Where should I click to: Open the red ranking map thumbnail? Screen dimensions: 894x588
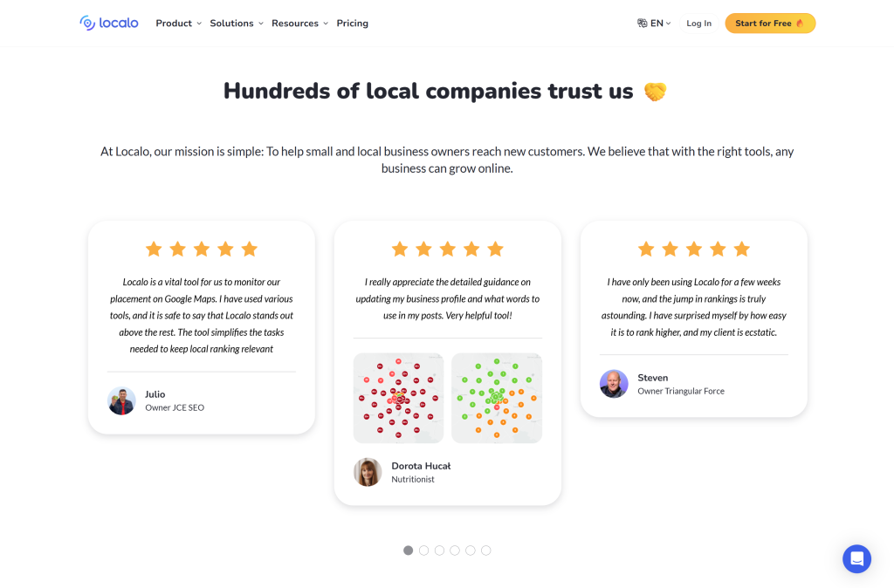click(398, 399)
